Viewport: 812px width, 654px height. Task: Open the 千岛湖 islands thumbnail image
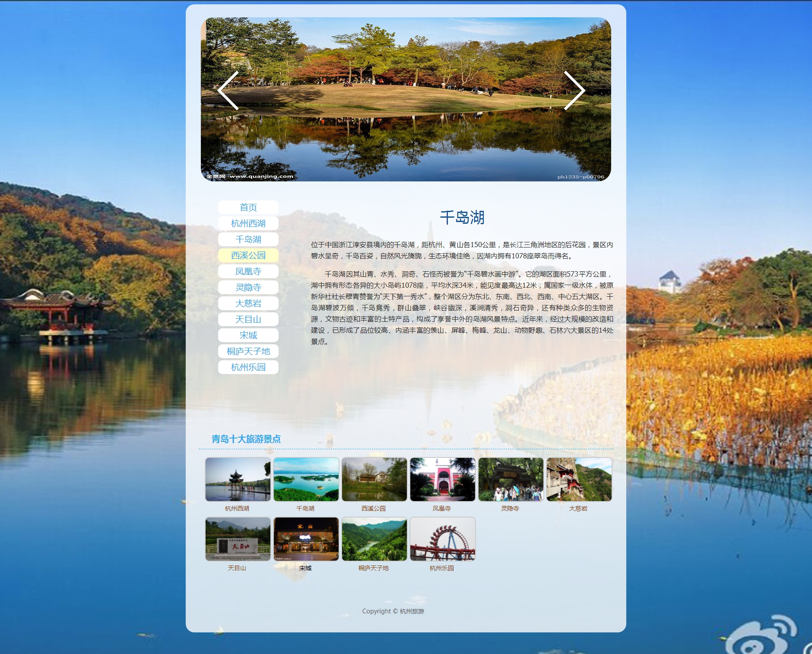pyautogui.click(x=306, y=479)
